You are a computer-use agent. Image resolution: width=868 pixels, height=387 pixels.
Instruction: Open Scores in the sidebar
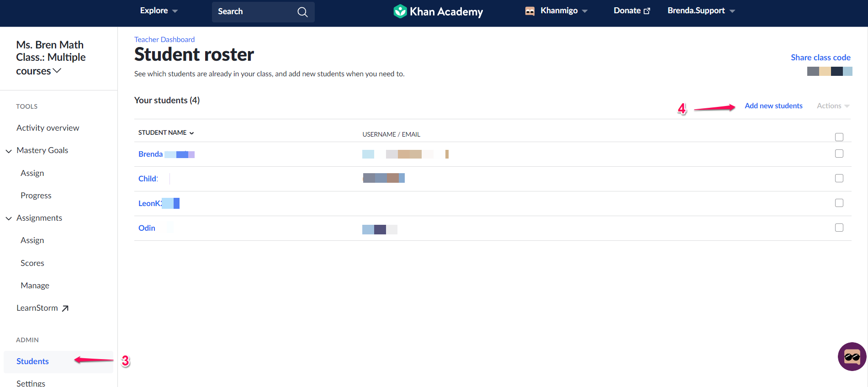[32, 263]
